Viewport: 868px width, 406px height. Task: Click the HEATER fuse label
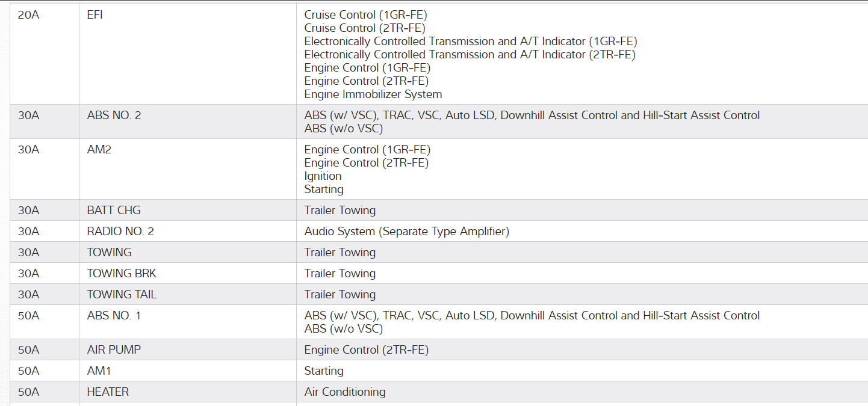108,392
